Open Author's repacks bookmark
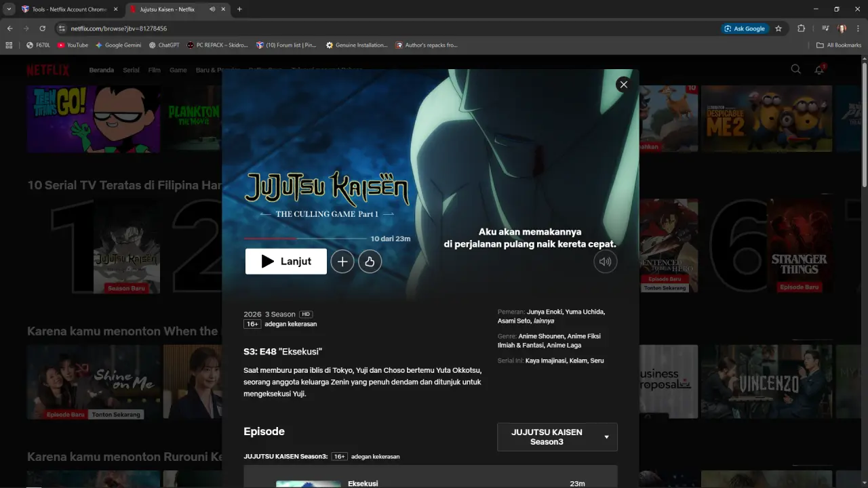Screen dimensions: 868x488 427,45
